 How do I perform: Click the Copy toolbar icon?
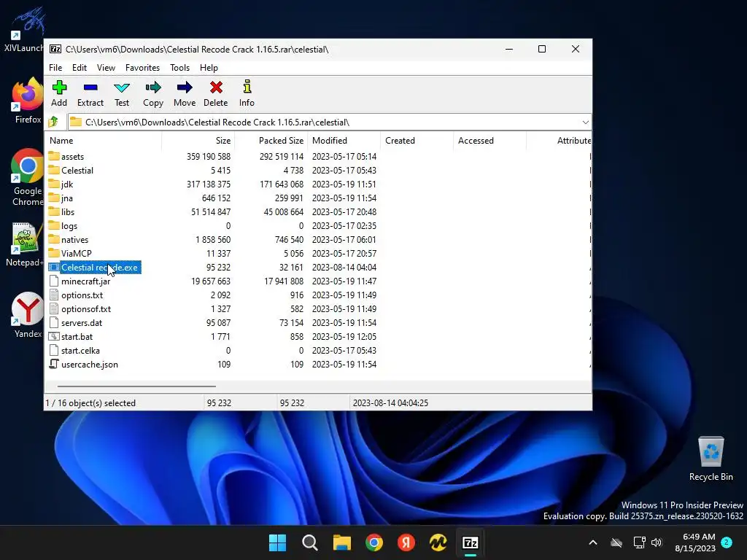point(153,87)
